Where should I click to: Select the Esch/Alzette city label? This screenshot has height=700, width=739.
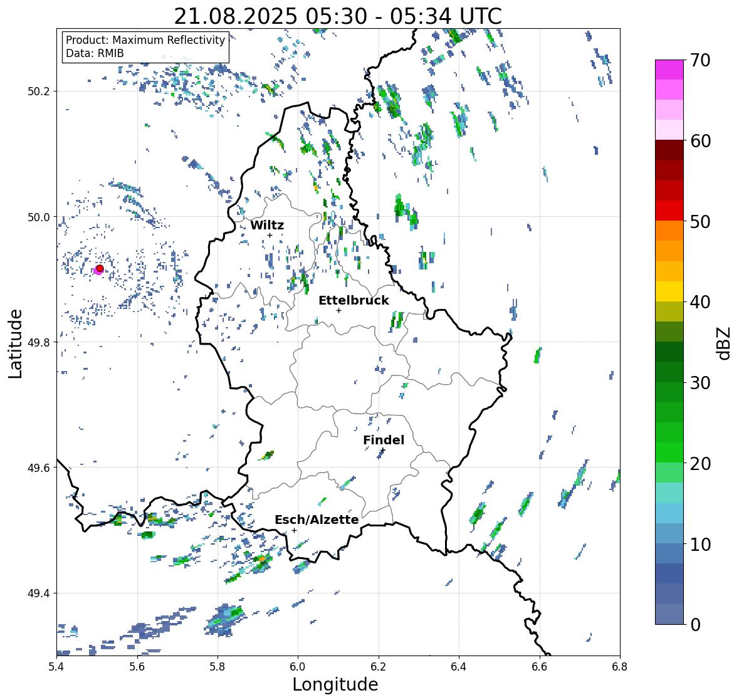click(317, 520)
